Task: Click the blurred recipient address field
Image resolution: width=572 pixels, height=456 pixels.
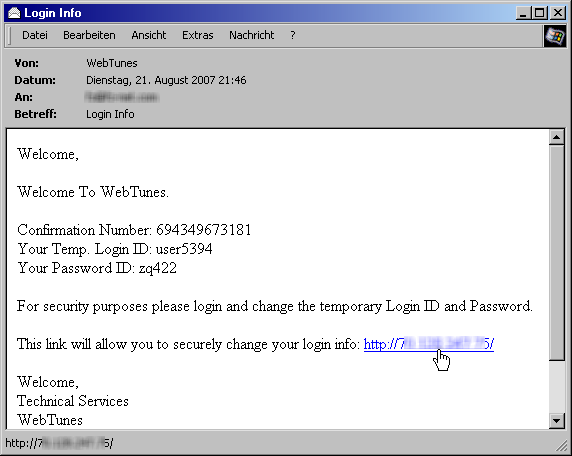Action: 122,97
